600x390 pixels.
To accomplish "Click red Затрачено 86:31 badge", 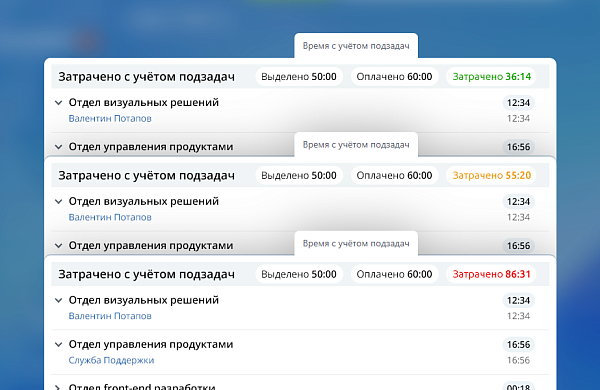I will pos(491,274).
